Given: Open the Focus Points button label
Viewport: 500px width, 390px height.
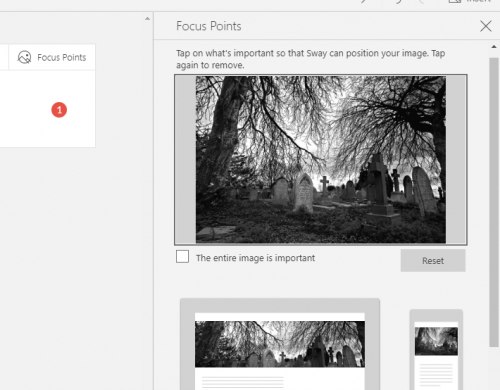Looking at the screenshot, I should point(62,57).
